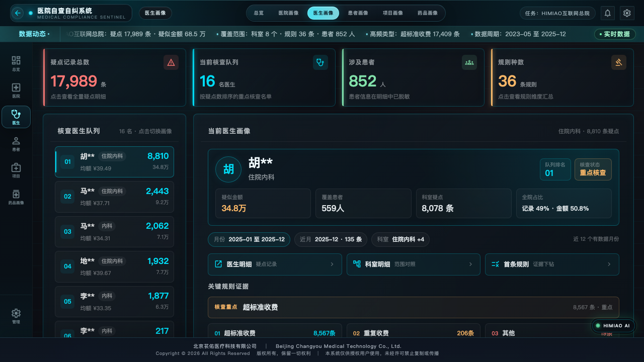
Task: Open 近月 2025-12 · 135 条 filter
Action: 331,239
